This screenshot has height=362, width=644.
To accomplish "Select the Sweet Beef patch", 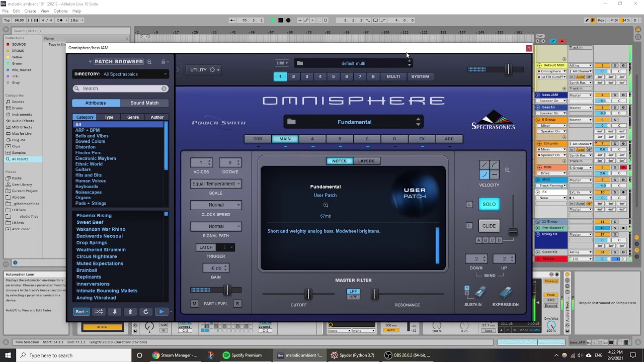I will 90,222.
